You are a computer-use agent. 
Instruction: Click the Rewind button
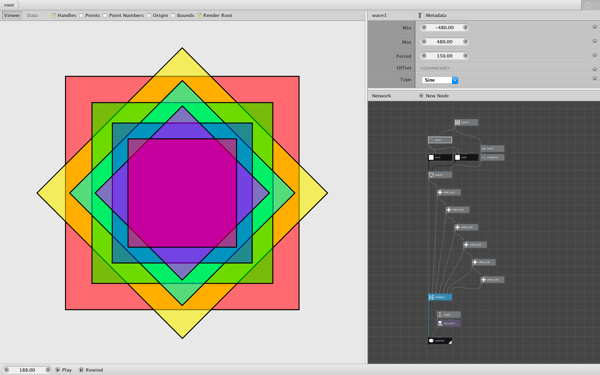[x=91, y=370]
